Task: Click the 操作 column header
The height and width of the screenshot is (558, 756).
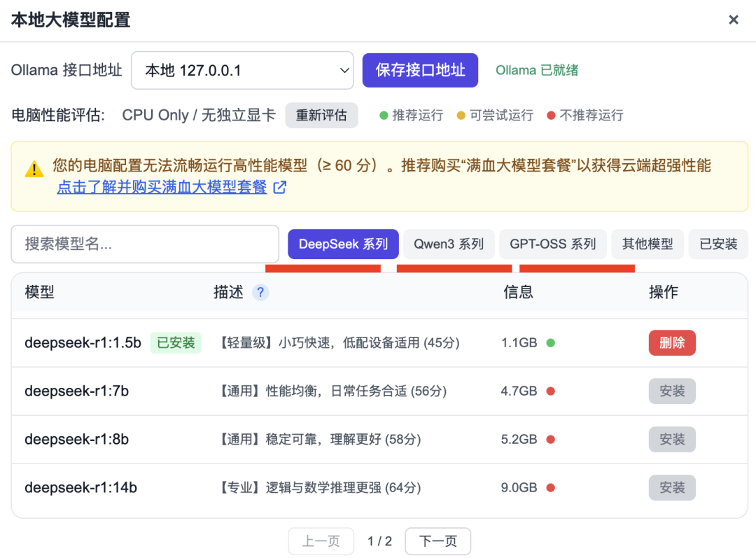Action: (x=664, y=292)
